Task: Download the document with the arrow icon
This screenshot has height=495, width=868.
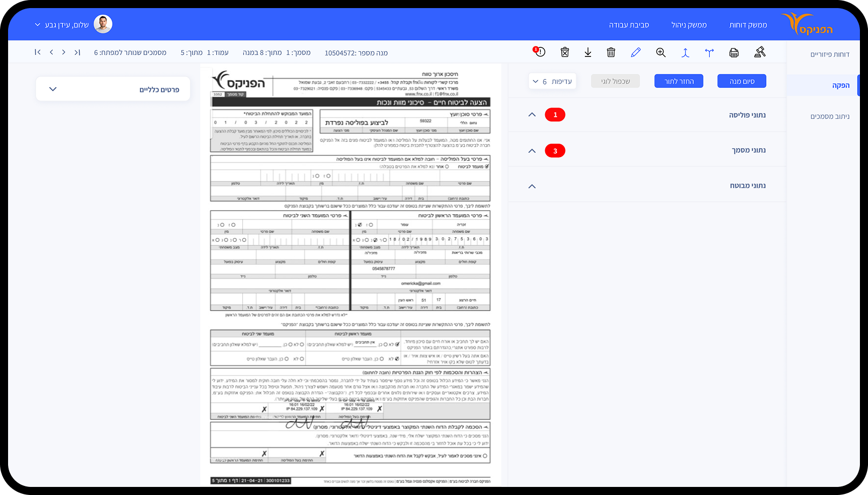Action: pyautogui.click(x=588, y=52)
